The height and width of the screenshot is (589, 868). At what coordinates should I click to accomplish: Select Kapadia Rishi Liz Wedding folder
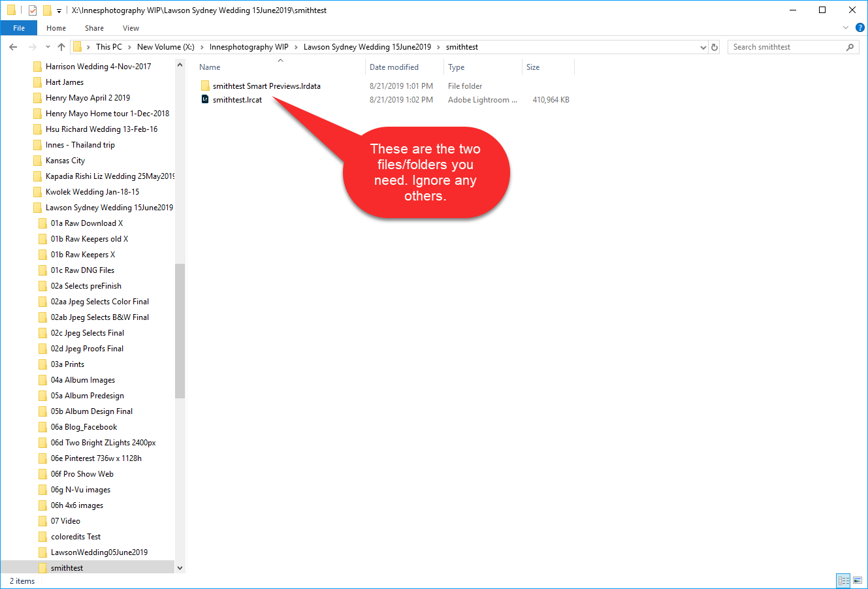click(110, 176)
